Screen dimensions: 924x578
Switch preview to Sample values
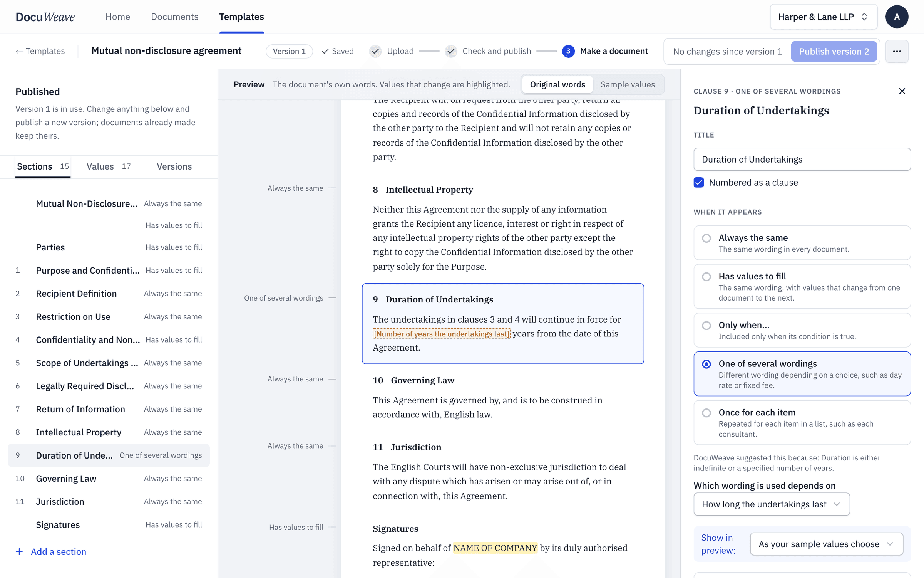(x=628, y=84)
